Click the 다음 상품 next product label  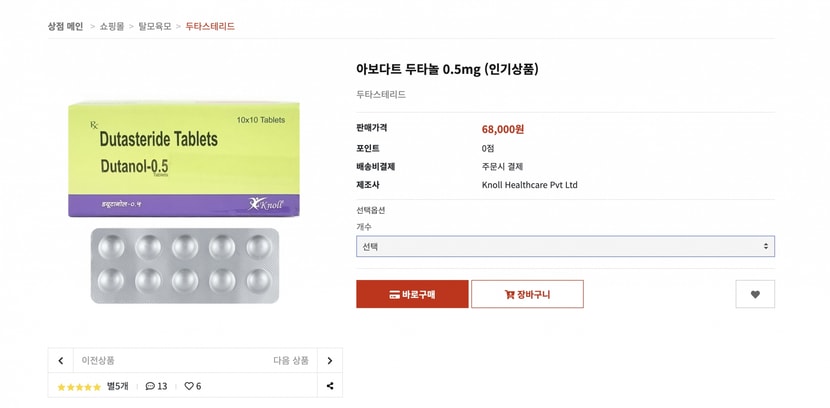click(x=291, y=361)
